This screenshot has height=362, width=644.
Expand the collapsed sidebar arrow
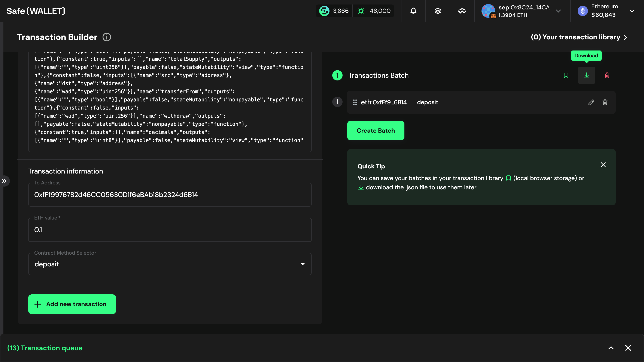click(x=4, y=181)
